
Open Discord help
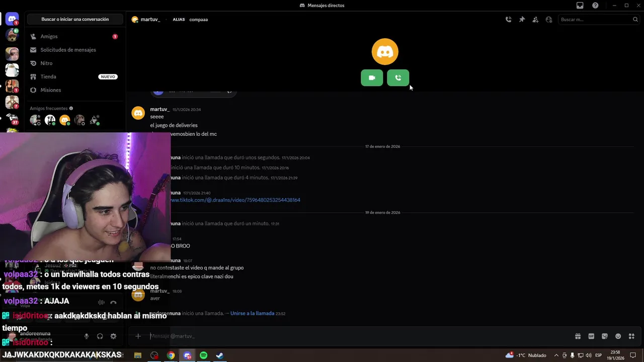tap(595, 6)
